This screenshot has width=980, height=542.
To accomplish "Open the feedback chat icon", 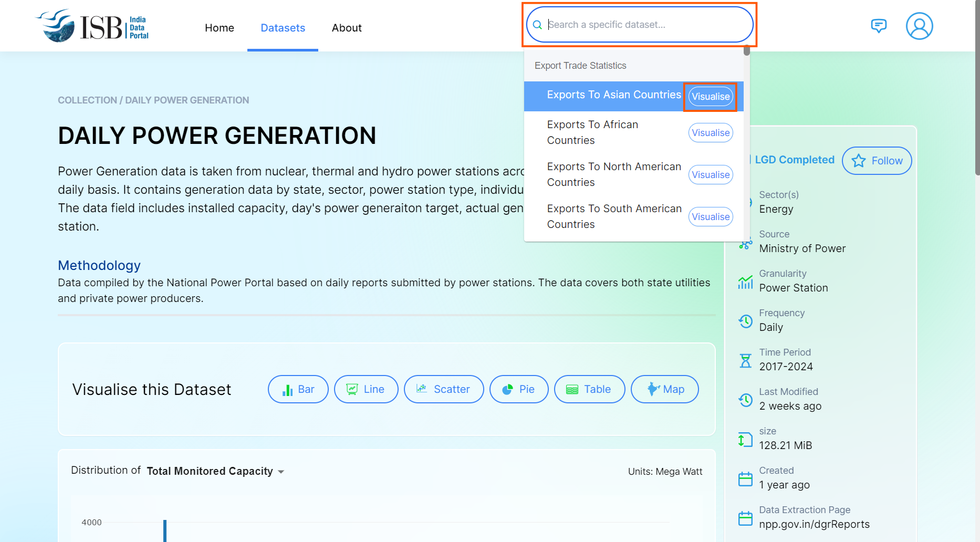I will pos(878,26).
